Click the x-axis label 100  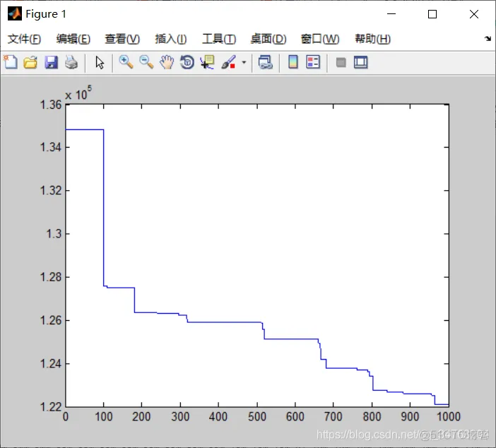point(104,417)
